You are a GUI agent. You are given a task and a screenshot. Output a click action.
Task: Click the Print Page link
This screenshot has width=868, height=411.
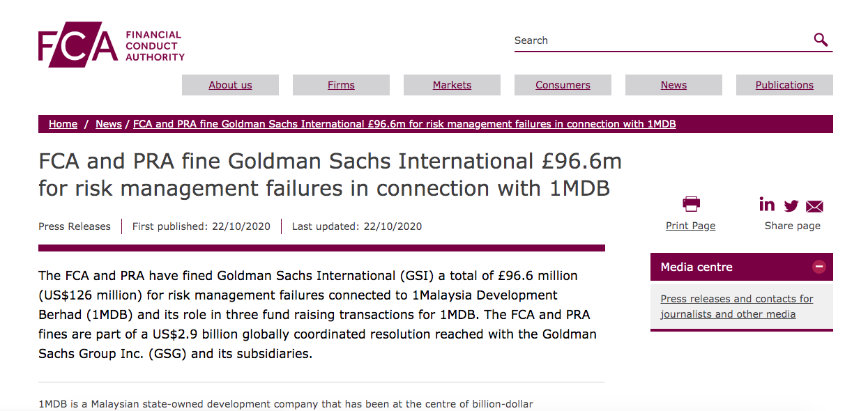[690, 226]
